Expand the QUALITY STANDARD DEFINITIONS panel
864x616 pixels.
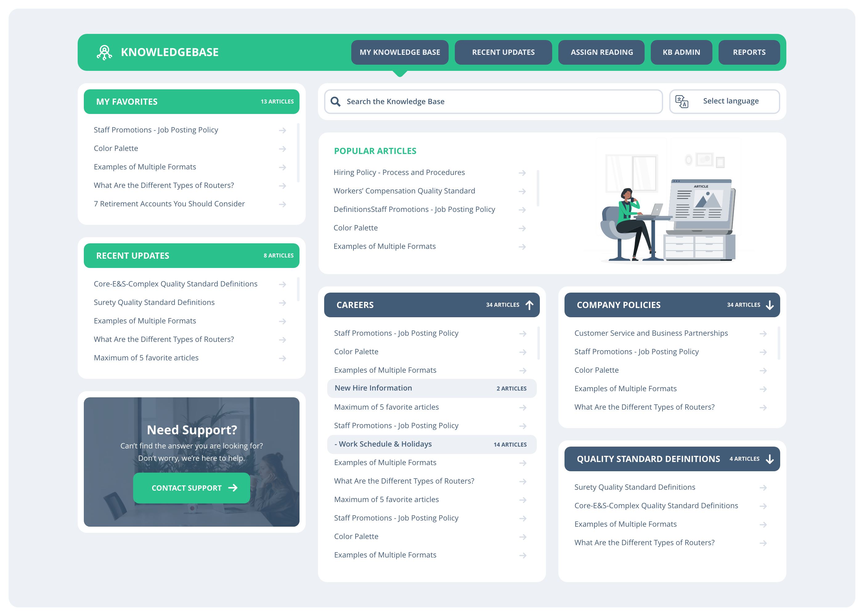point(769,459)
